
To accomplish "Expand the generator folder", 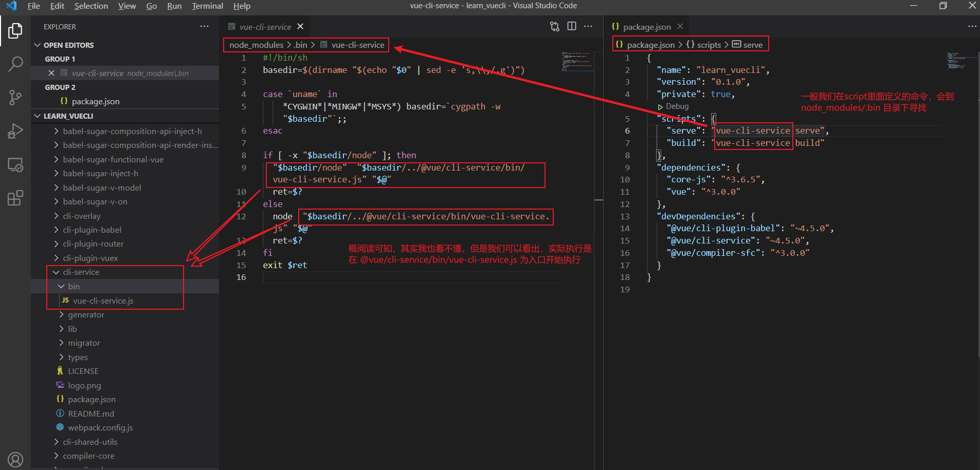I will [86, 315].
